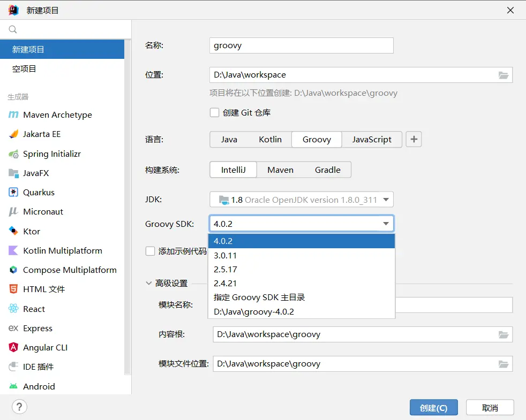Screen dimensions: 526x420
Task: Click the HTML 文件 icon
Action: (13, 289)
